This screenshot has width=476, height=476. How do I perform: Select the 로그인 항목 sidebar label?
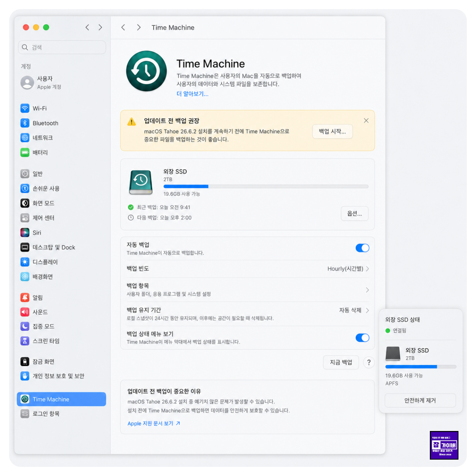[x=46, y=414]
